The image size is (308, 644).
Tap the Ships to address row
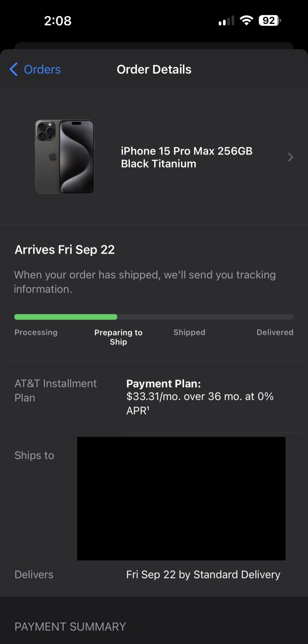pyautogui.click(x=34, y=455)
